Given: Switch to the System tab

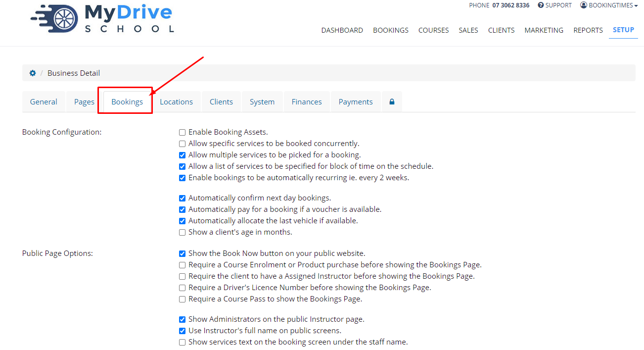Looking at the screenshot, I should 262,101.
